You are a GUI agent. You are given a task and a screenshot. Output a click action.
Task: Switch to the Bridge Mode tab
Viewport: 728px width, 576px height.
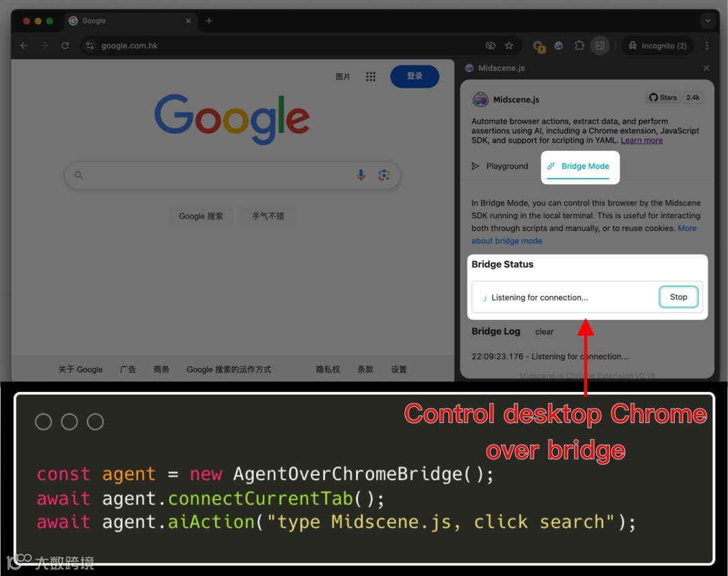tap(580, 167)
